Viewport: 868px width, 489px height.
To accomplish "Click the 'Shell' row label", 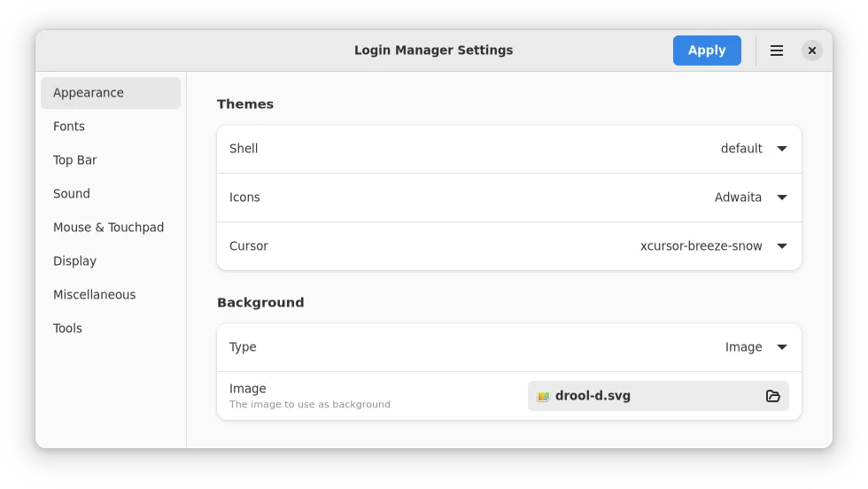I will coord(244,149).
